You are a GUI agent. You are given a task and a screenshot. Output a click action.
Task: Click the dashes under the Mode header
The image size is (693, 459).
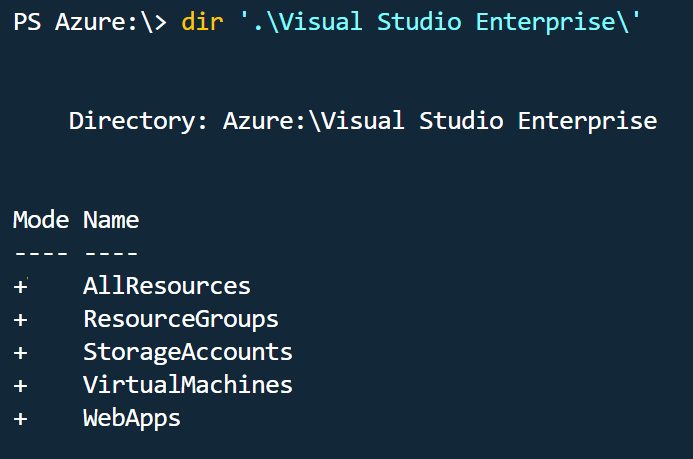(41, 252)
